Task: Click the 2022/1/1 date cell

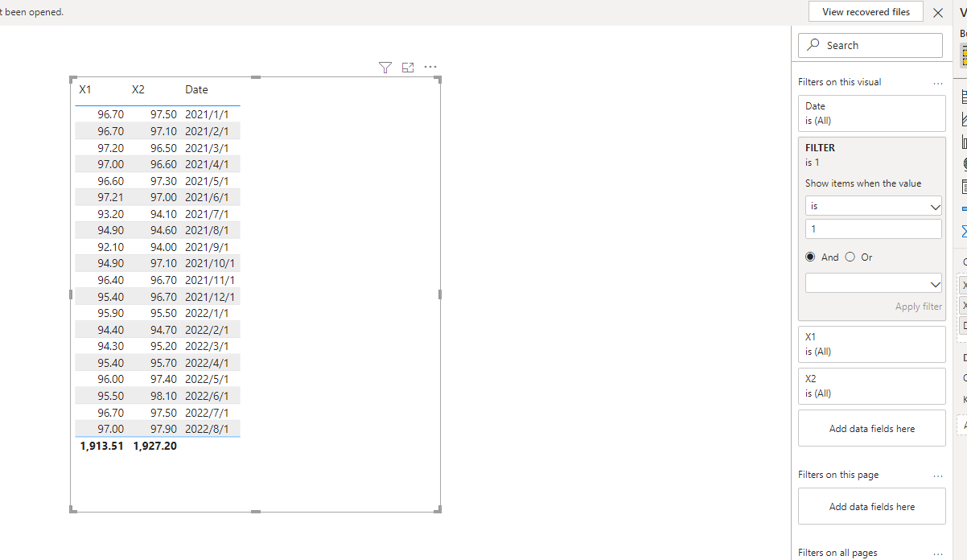Action: [207, 313]
